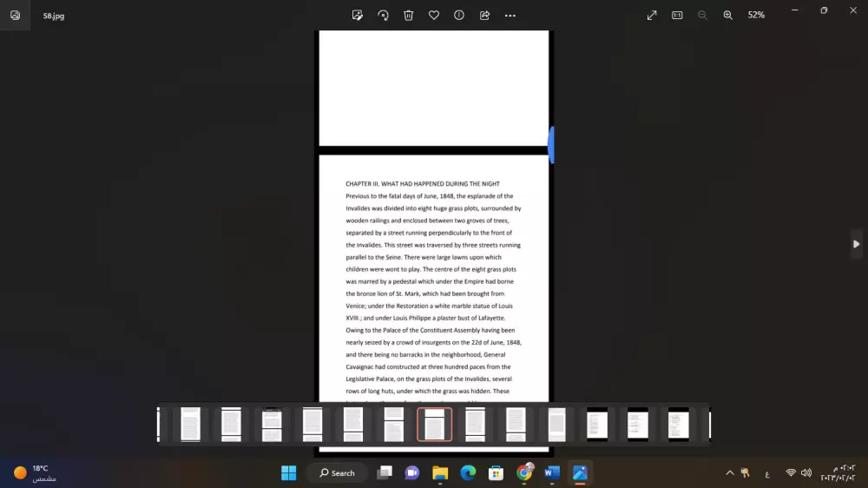Open the volume speaker icon
The height and width of the screenshot is (488, 868).
(x=806, y=473)
